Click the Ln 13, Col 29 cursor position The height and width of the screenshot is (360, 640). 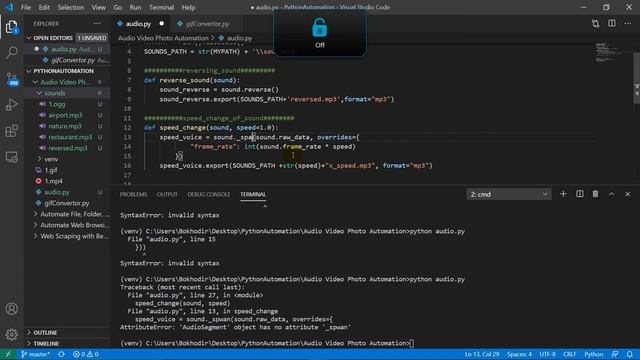(x=482, y=354)
